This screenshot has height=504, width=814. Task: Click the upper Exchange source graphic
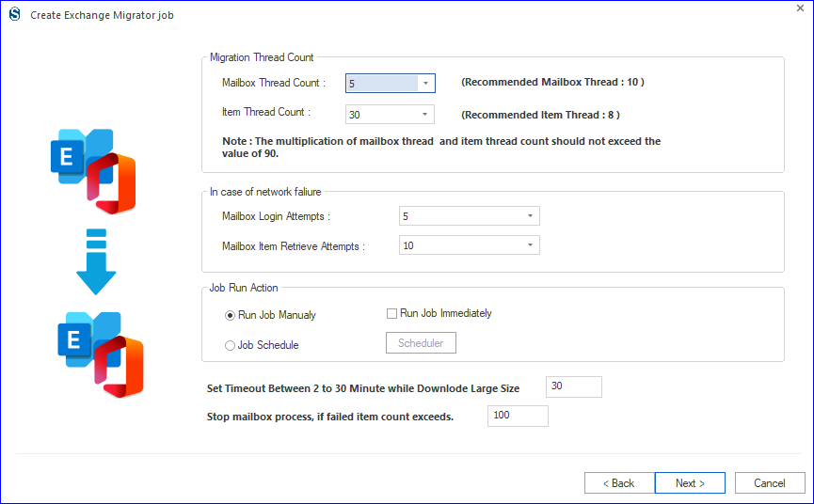point(93,171)
